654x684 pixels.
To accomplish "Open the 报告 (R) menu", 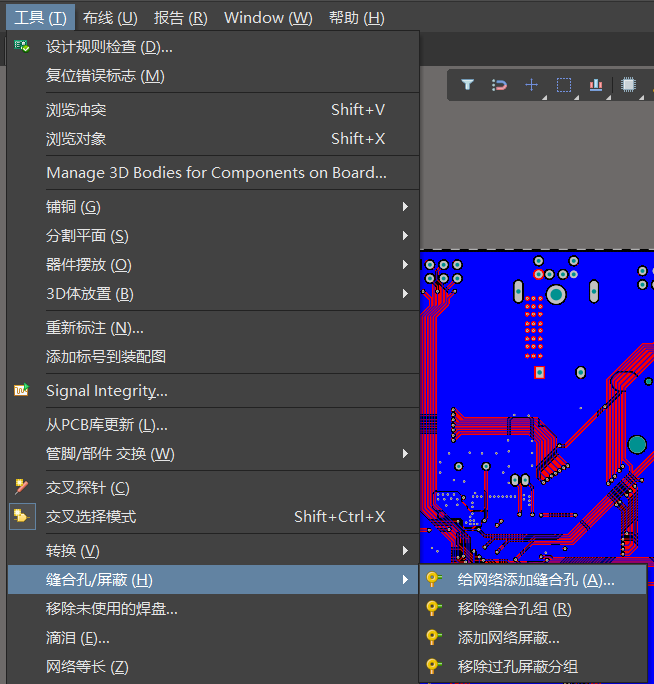I will click(x=181, y=18).
